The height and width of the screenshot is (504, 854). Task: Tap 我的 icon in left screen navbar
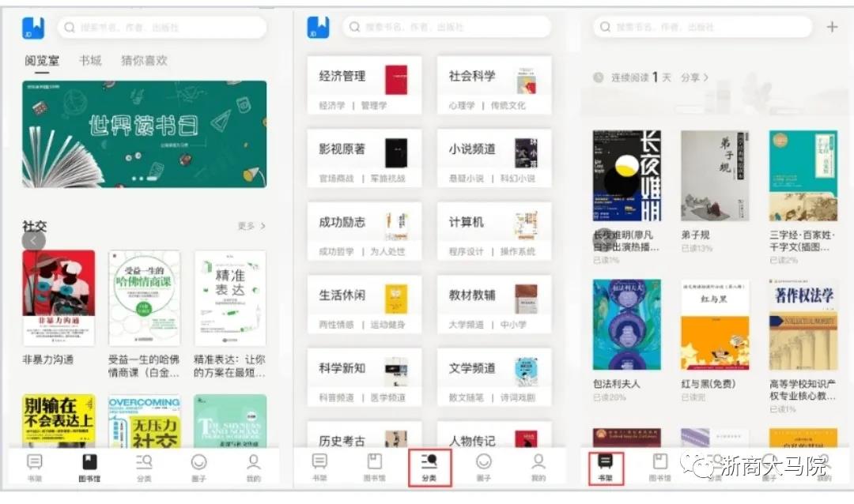(253, 468)
